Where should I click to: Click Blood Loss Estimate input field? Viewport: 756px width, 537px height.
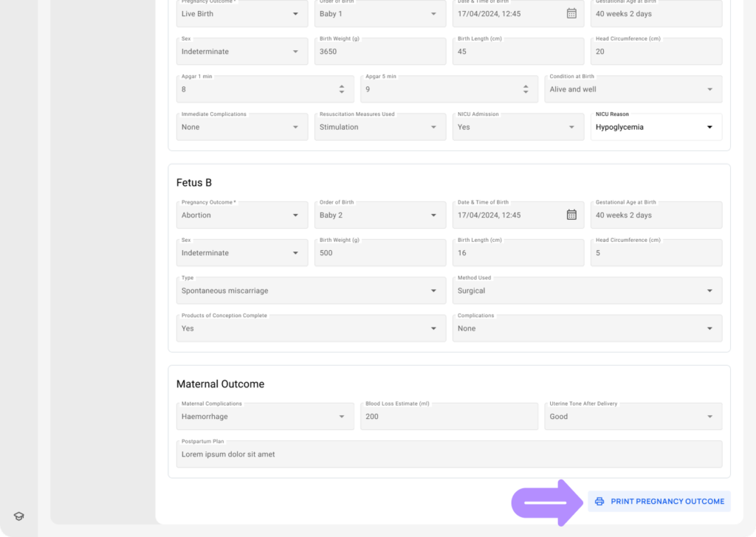(x=449, y=417)
